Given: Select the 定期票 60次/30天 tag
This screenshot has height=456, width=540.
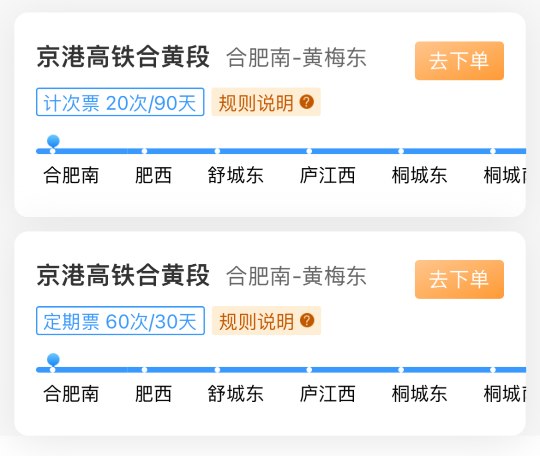Looking at the screenshot, I should click(x=120, y=321).
